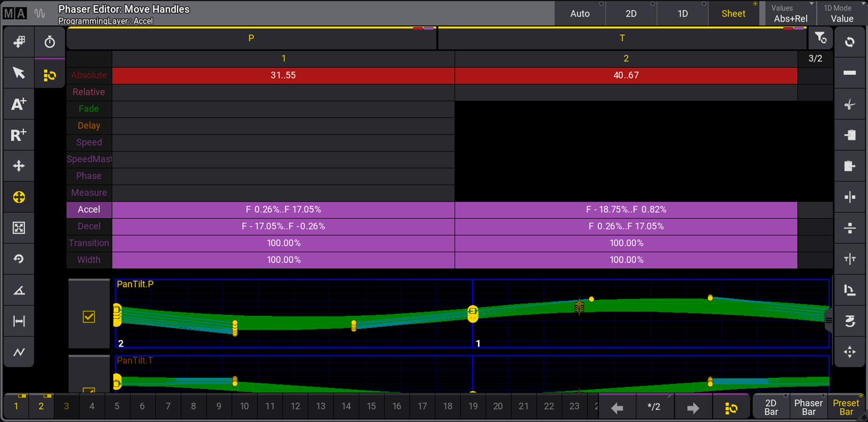Image resolution: width=868 pixels, height=422 pixels.
Task: Click the stopwatch timing icon
Action: 50,42
